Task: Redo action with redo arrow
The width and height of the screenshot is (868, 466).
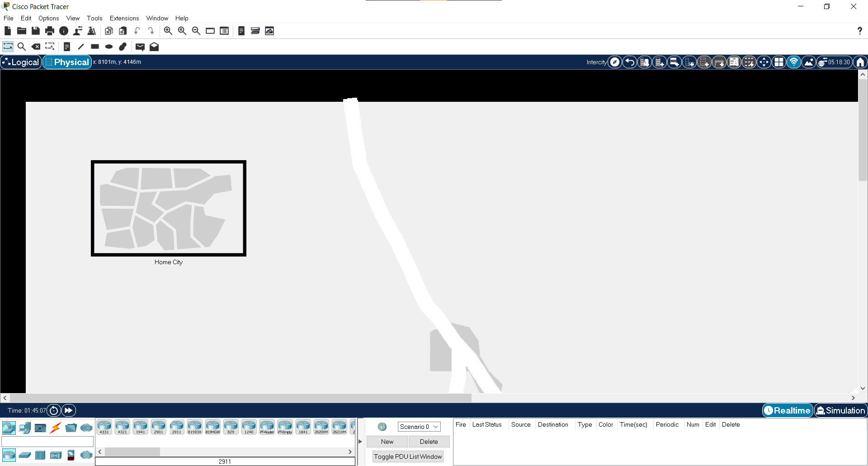Action: [151, 31]
